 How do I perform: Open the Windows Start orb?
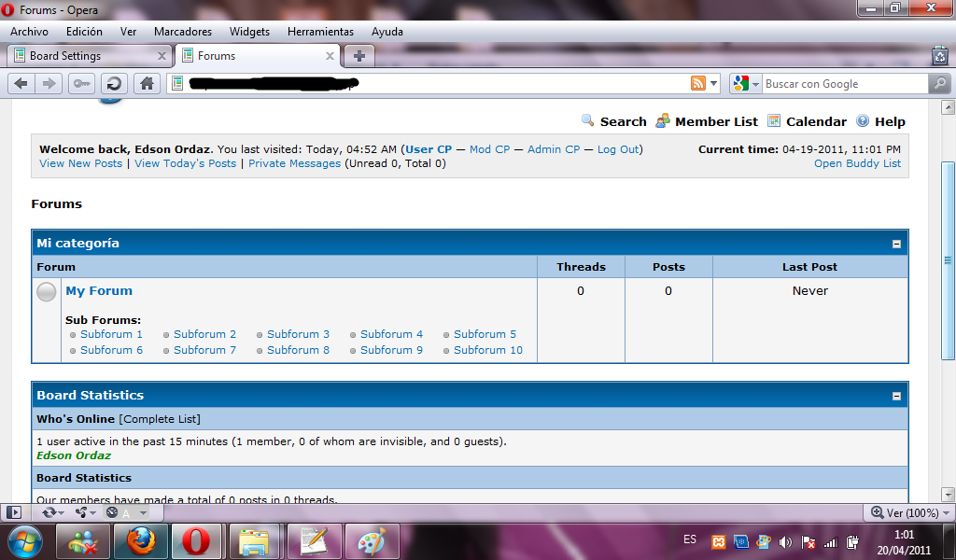25,541
